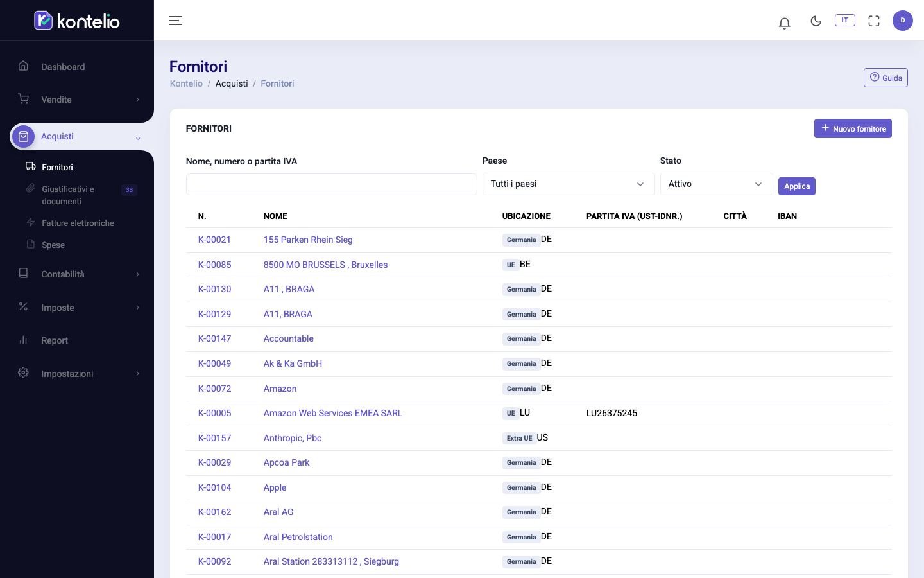Screen dimensions: 924x578
Task: Open Giustificativi e documenti
Action: tap(68, 195)
